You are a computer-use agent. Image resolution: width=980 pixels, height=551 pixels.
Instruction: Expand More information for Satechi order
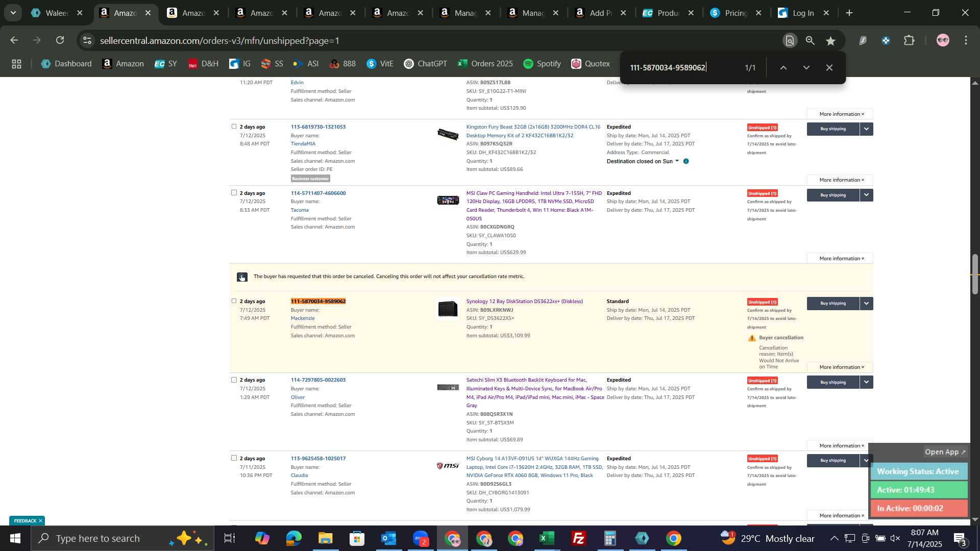point(840,446)
